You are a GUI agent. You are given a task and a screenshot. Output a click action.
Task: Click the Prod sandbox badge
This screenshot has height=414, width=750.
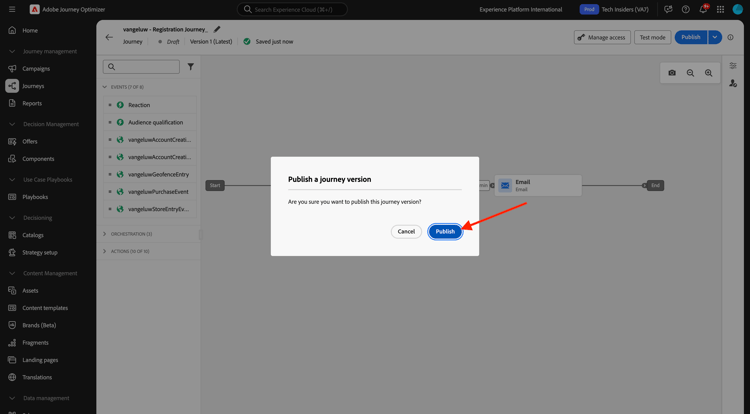click(x=589, y=9)
